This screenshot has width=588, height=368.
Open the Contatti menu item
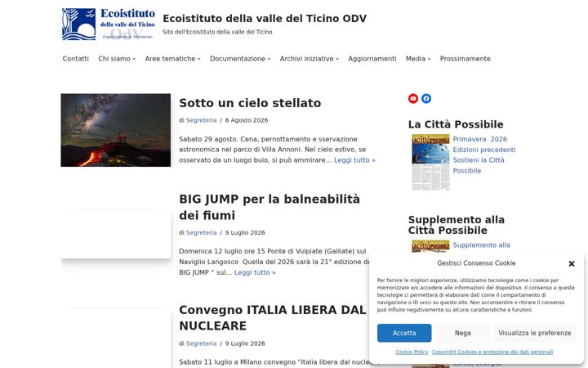pyautogui.click(x=75, y=59)
